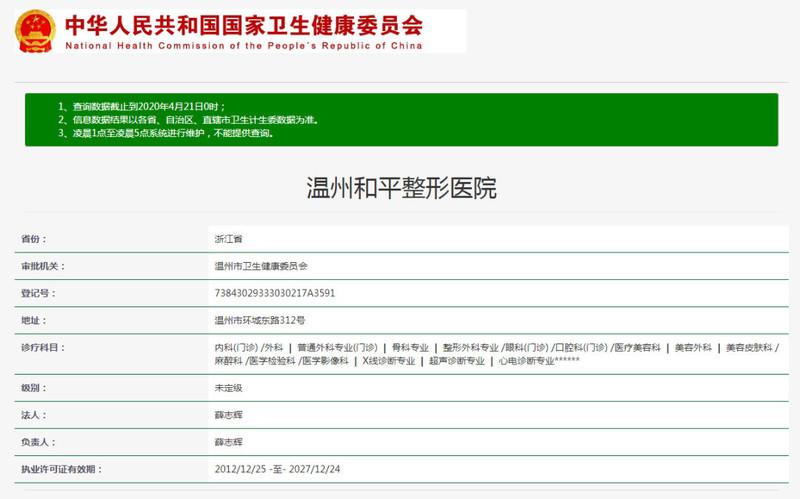Click the address 温州市环城东路312号

tap(260, 321)
